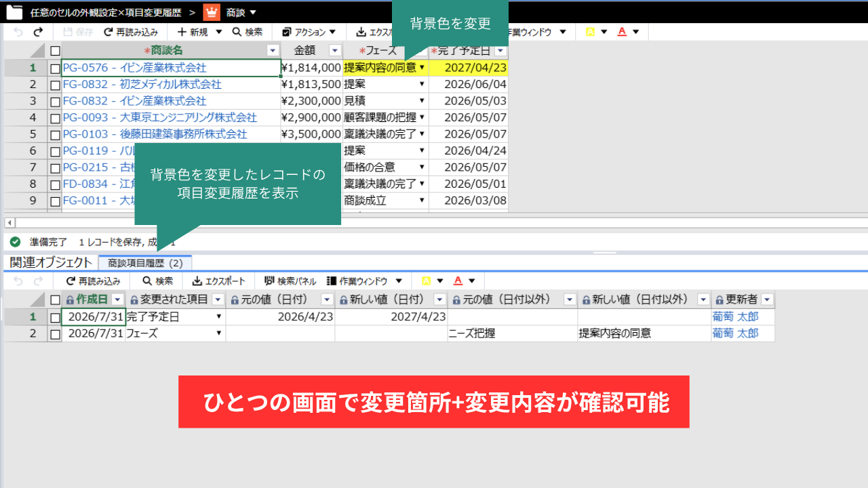Open the 商談項目履歴 (2) tab
Viewport: 868px width, 488px height.
point(145,262)
